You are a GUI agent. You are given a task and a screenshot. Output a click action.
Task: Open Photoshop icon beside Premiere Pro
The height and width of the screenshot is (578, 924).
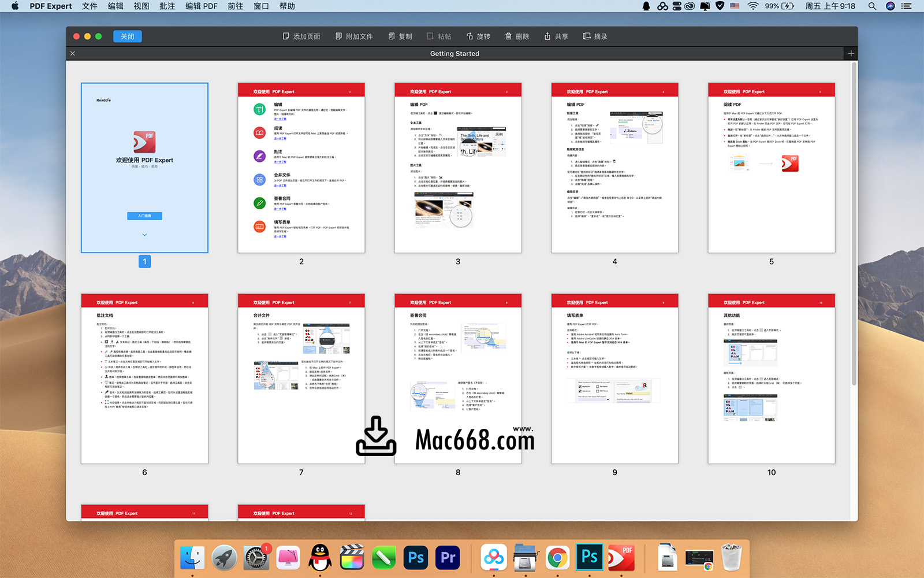[416, 558]
